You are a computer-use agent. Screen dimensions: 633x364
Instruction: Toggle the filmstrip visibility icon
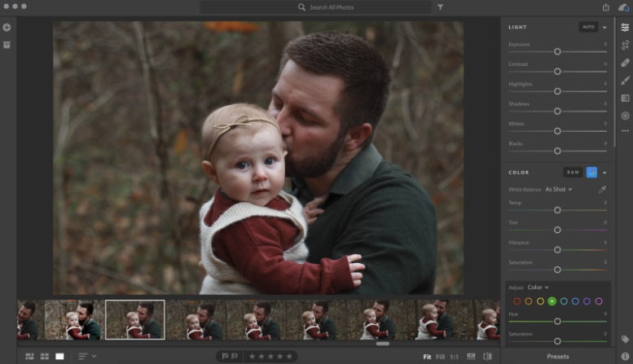[471, 357]
